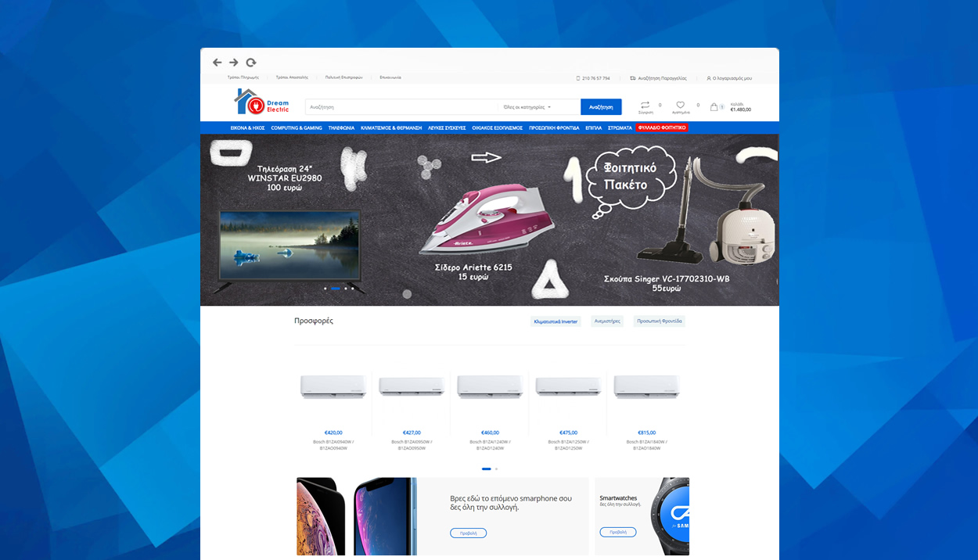Open the ΠΡΟΣΩΠΙΚΗ ΦΡΟΝΤΙΔΑ menu
The image size is (978, 560).
tap(554, 127)
